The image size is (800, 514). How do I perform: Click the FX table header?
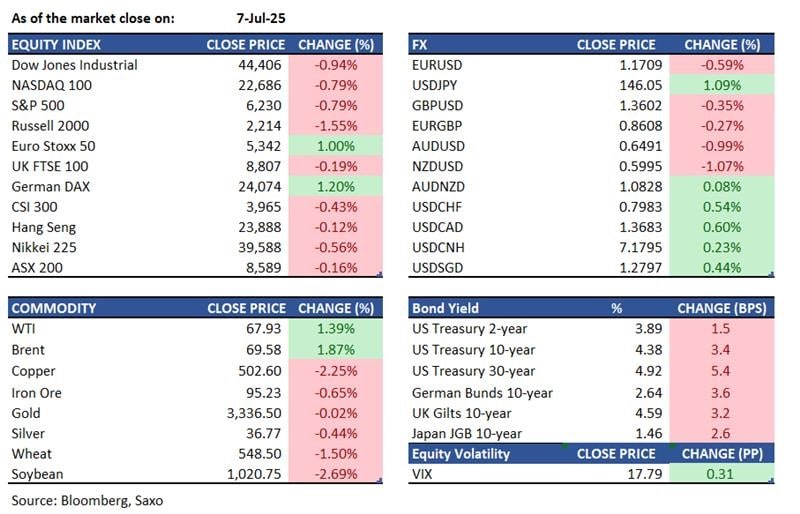point(421,45)
